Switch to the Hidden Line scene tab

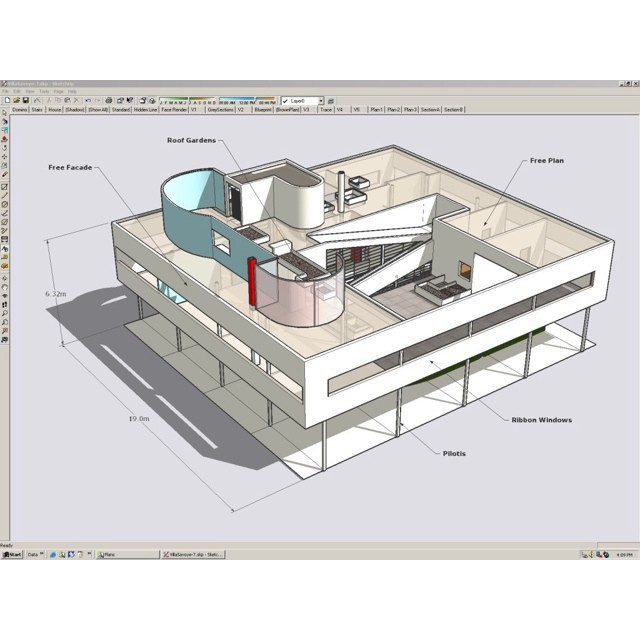point(146,110)
